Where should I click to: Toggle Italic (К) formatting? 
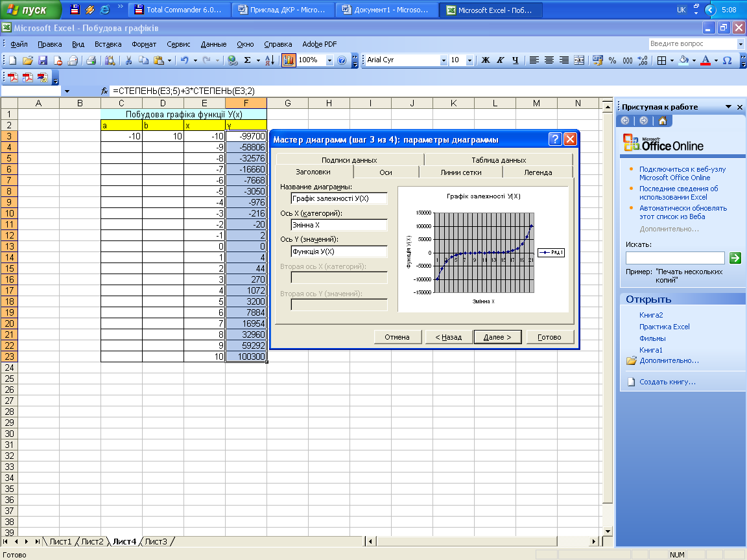(x=500, y=60)
